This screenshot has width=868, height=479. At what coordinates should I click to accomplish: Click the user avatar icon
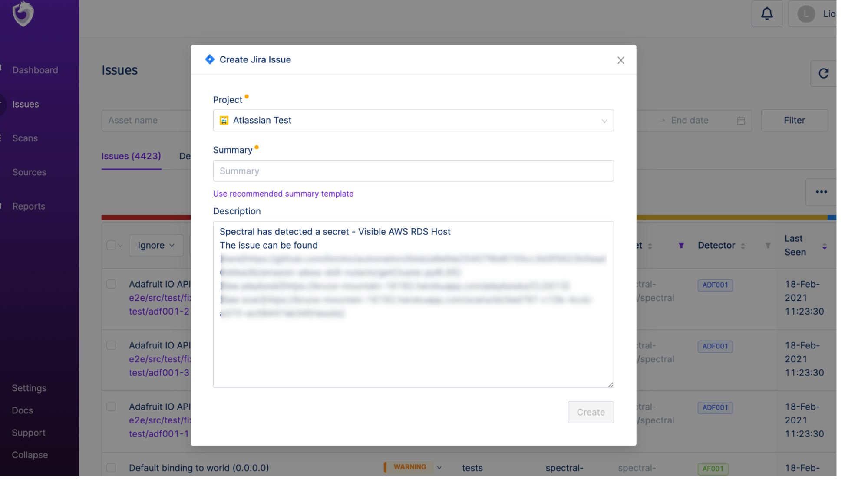coord(805,14)
